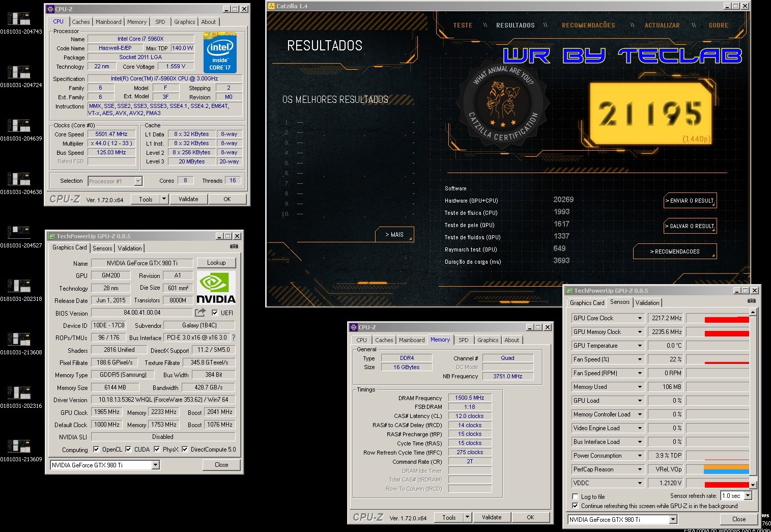
Task: Toggle the CUDA checkbox
Action: pos(128,449)
